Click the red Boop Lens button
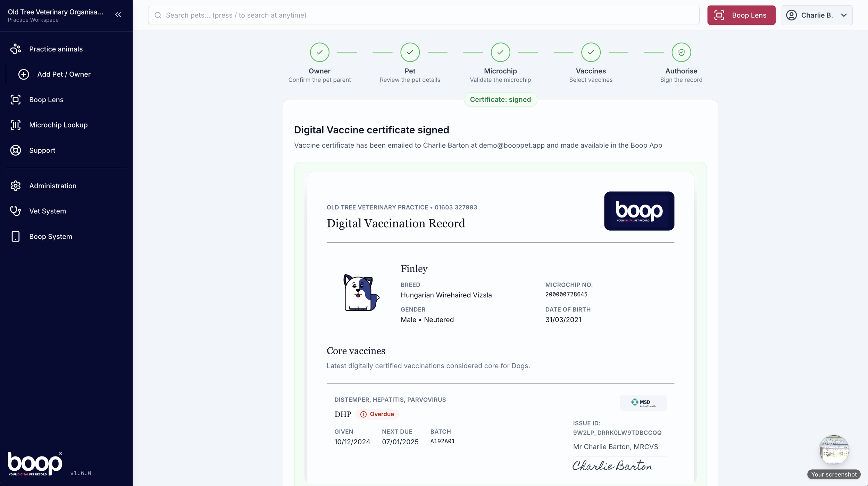The height and width of the screenshot is (486, 868). coord(741,15)
